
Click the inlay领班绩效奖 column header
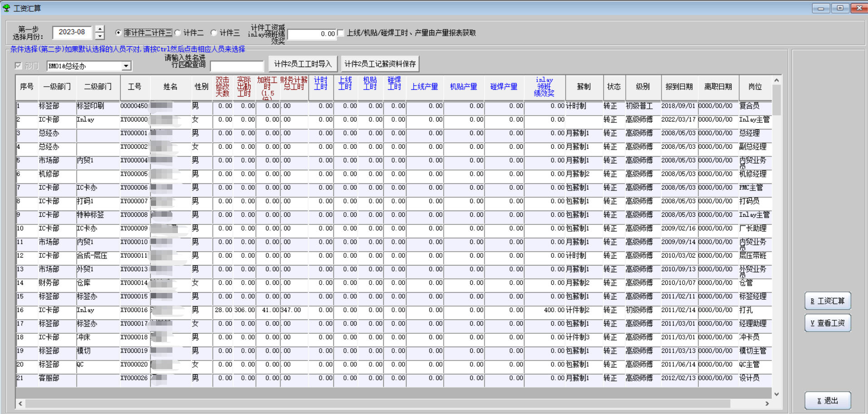(x=544, y=87)
